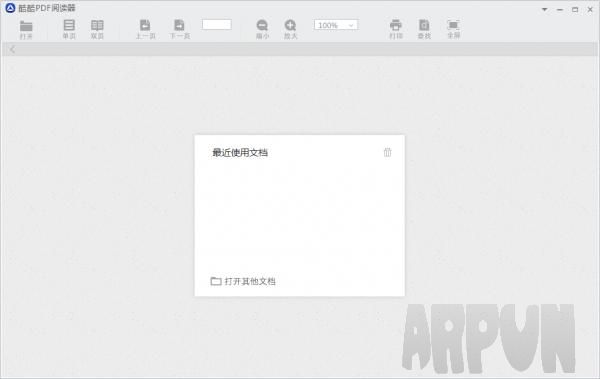Viewport: 600px width, 379px height.
Task: Open the 100% zoom level dropdown
Action: click(x=336, y=25)
